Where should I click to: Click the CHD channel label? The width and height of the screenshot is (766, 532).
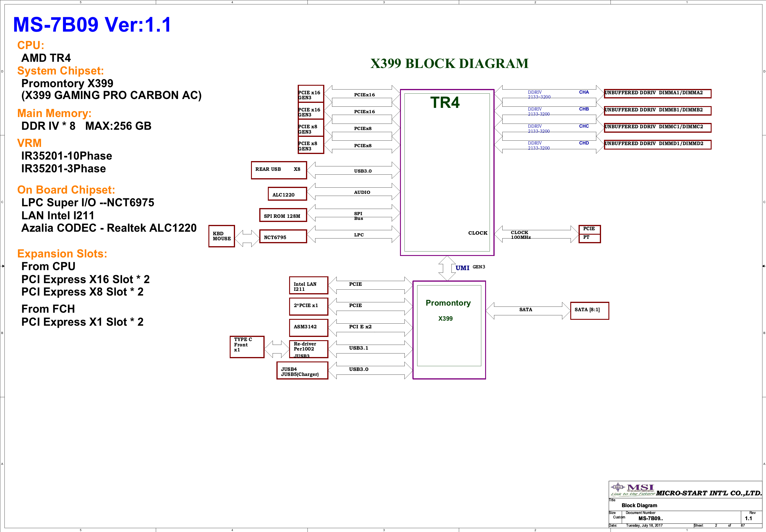click(x=584, y=143)
